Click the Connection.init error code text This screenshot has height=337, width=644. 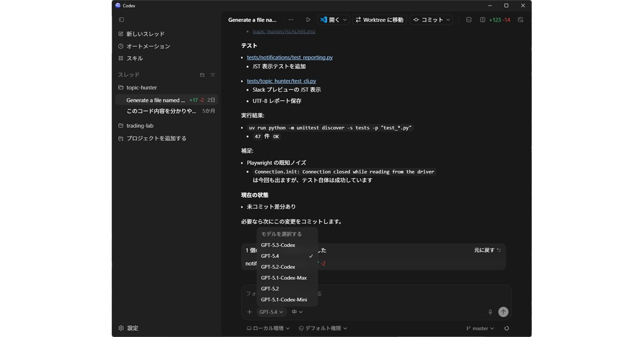[344, 172]
